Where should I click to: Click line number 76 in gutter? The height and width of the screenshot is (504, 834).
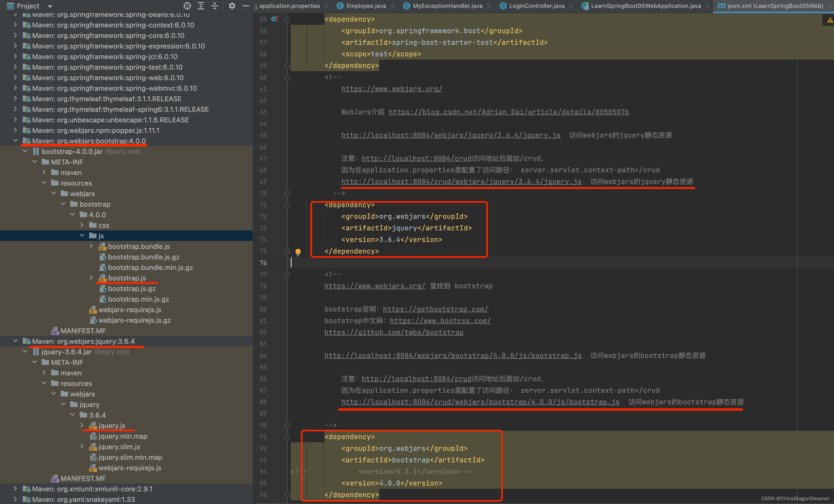[x=263, y=263]
